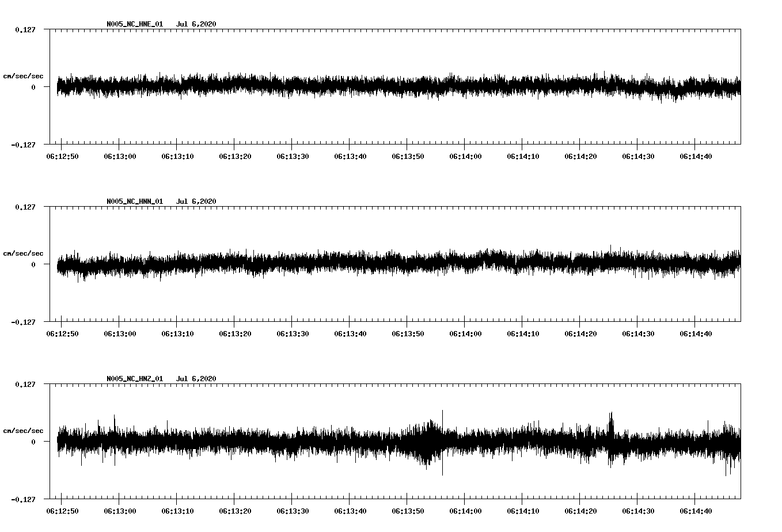
Task: Select the 0.127 upper limit on the HNZ plot
Action: pos(25,384)
